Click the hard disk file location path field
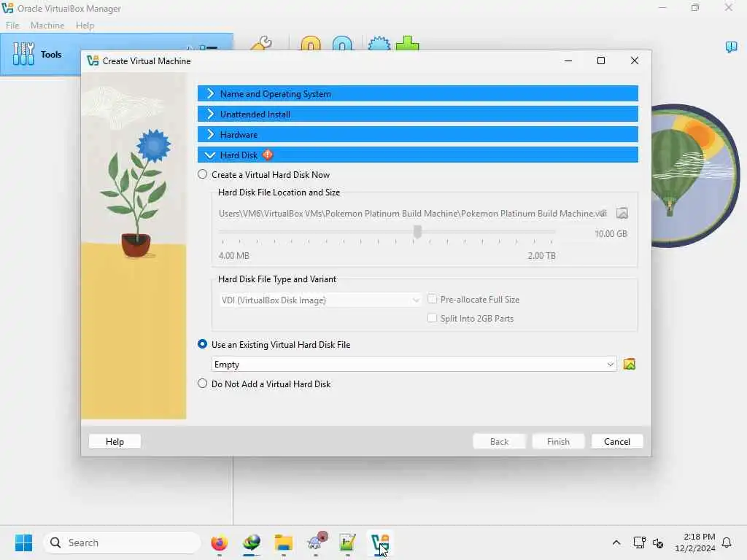The image size is (747, 560). (x=413, y=214)
